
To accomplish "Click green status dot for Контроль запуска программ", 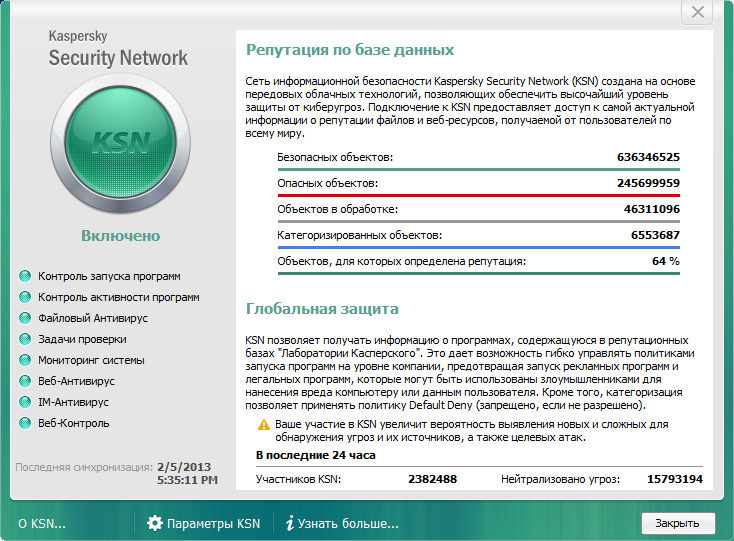I will coord(25,276).
